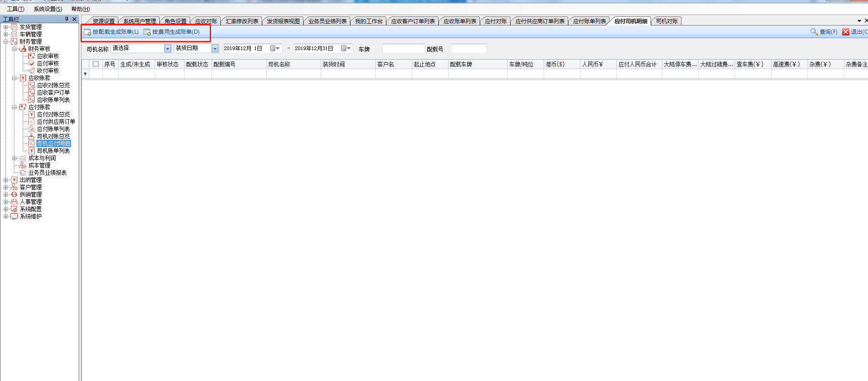
Task: Click the 按费用生成账单 toolbar icon
Action: [147, 32]
